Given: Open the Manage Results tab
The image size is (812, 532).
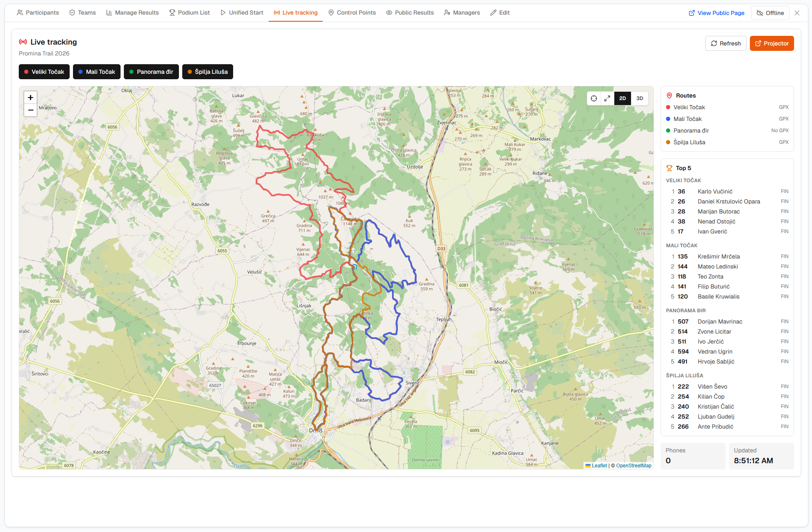Looking at the screenshot, I should (133, 13).
